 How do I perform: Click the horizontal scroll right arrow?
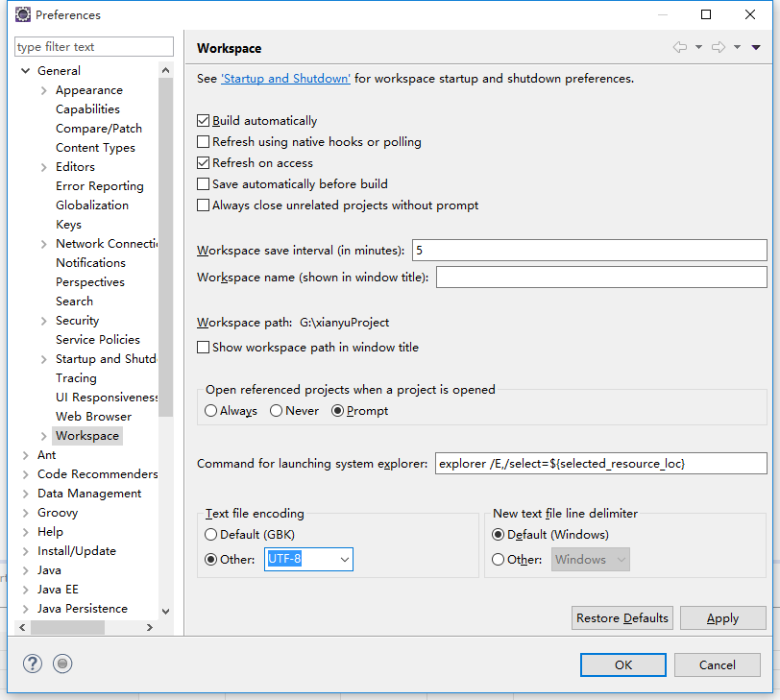[x=149, y=627]
